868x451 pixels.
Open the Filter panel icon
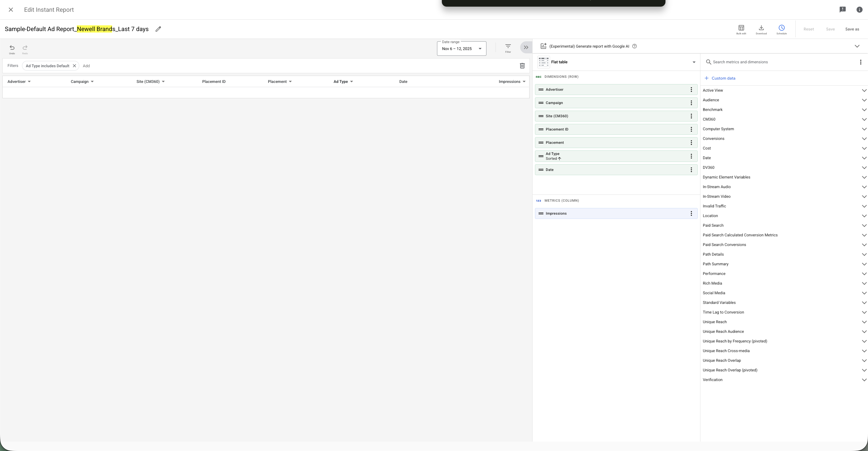tap(508, 48)
